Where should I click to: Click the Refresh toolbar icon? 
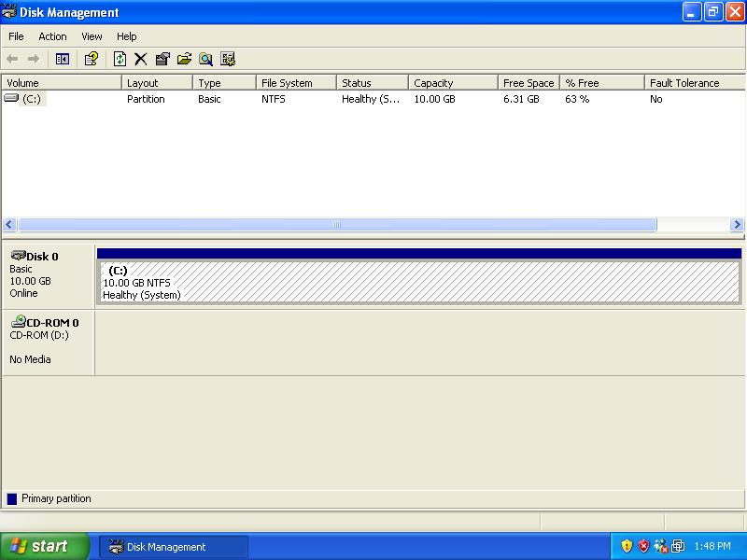[120, 59]
